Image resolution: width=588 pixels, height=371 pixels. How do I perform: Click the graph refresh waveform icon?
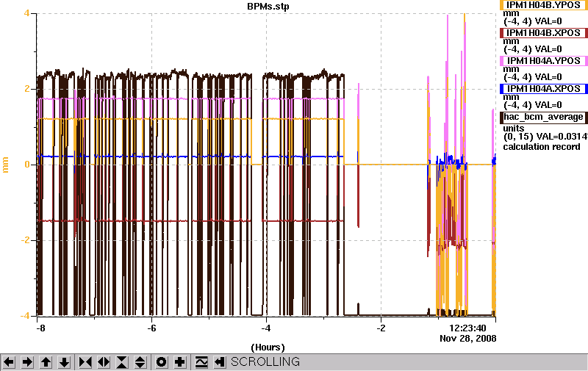201,362
